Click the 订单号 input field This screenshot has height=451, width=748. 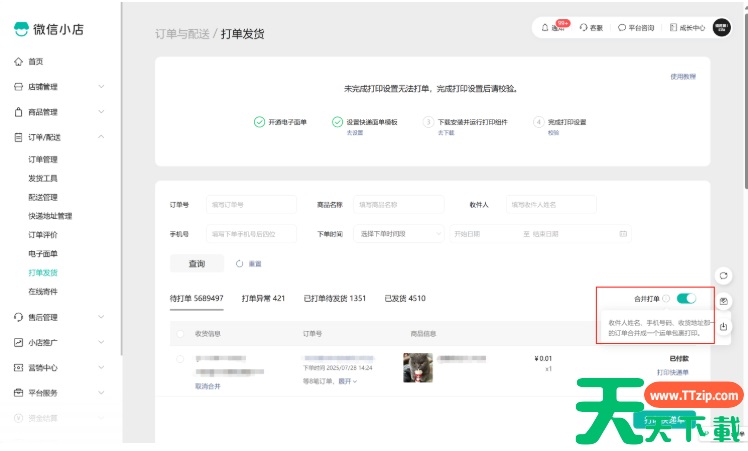251,204
